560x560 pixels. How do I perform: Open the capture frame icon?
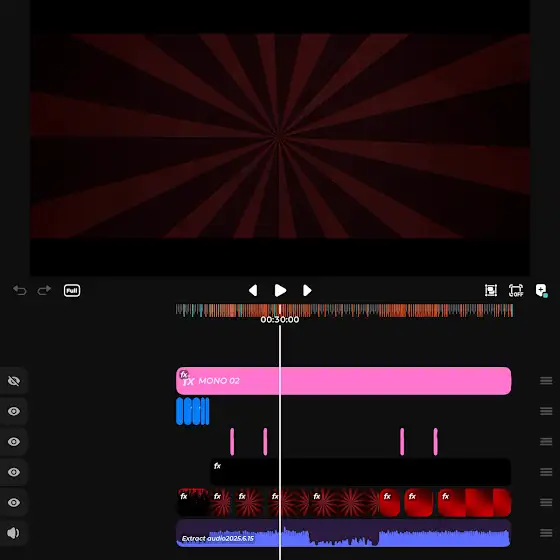(x=491, y=290)
